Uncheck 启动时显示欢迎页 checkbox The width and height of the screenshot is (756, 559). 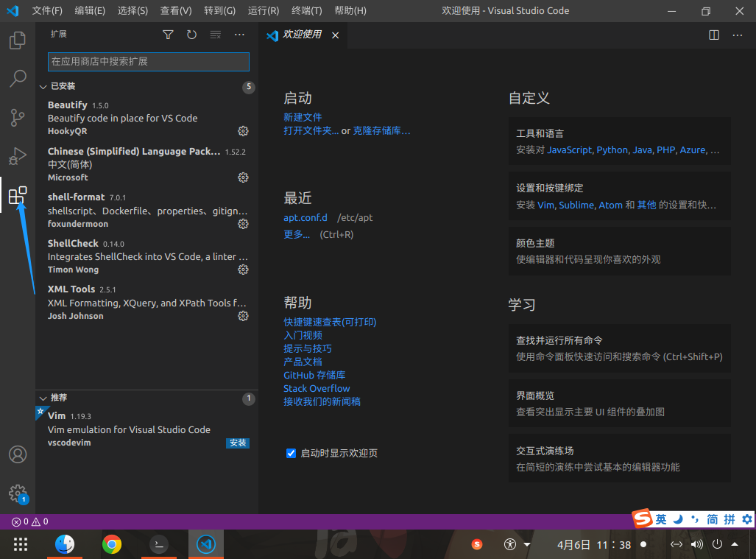(291, 454)
